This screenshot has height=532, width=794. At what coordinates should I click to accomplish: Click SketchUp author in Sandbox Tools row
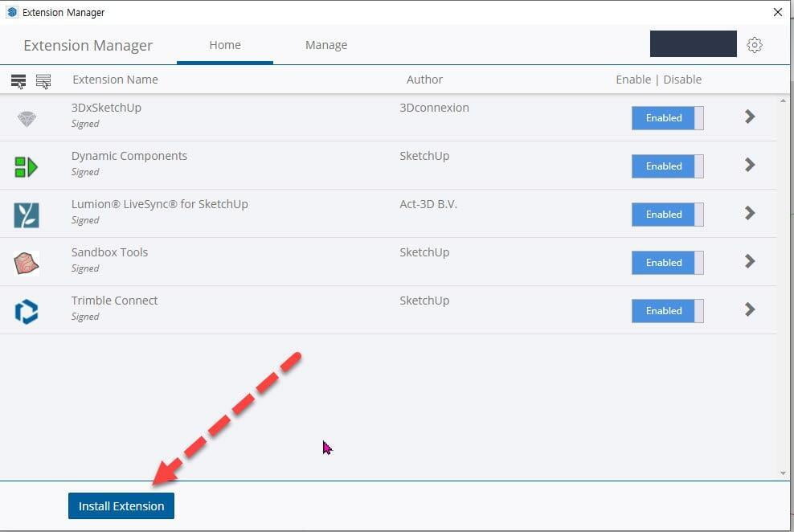424,252
